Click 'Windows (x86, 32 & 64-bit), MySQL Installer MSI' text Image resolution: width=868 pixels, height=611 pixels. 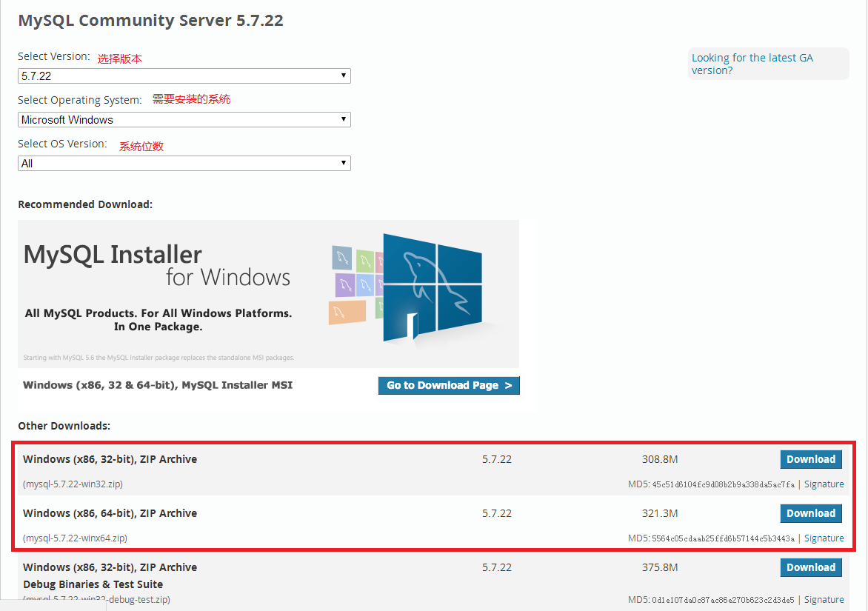[x=158, y=385]
